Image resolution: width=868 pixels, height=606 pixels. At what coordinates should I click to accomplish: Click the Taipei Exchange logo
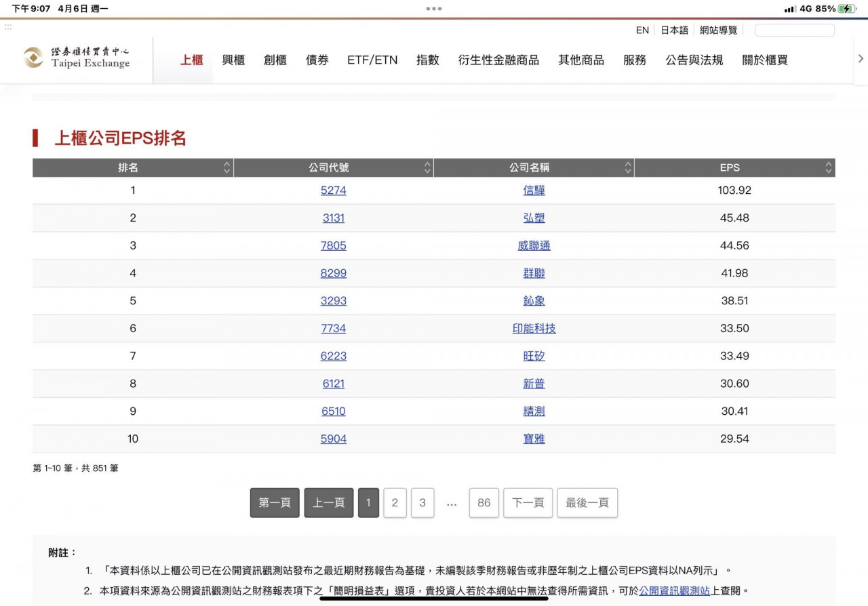(77, 58)
